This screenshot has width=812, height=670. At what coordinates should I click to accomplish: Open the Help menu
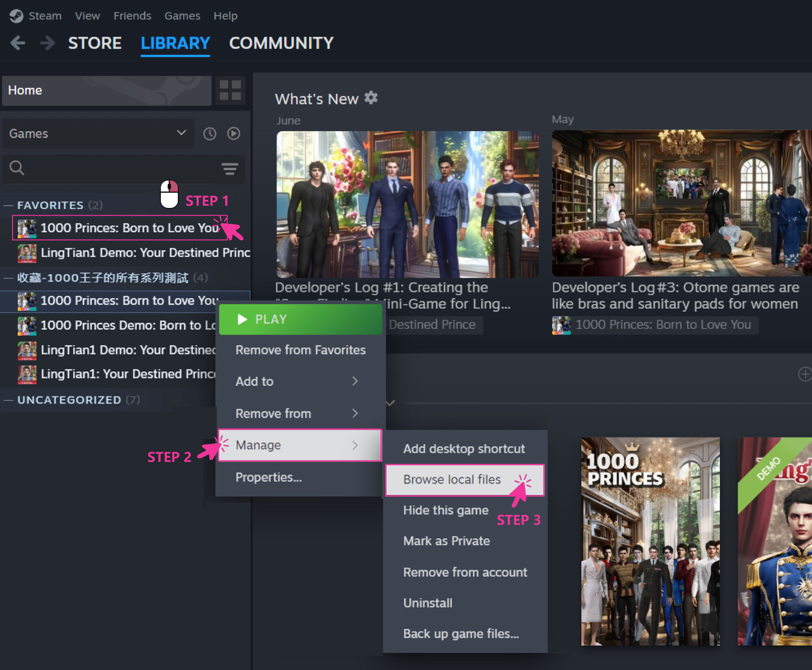(225, 16)
